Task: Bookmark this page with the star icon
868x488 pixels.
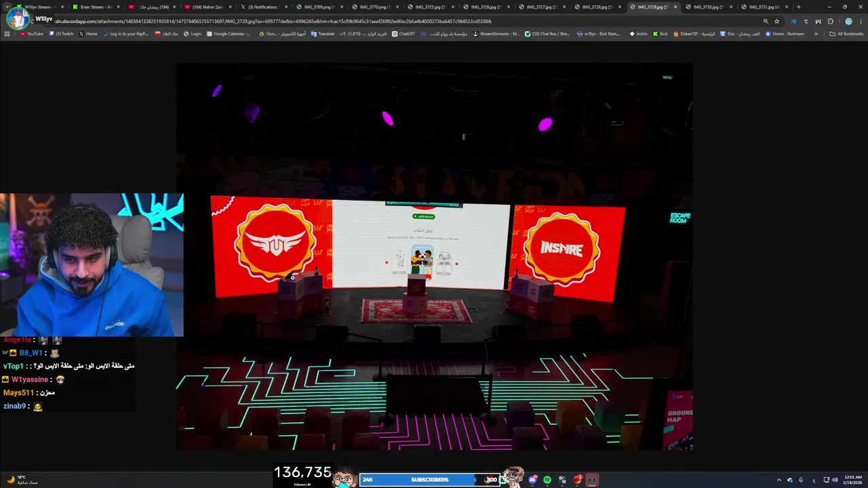Action: tap(777, 21)
